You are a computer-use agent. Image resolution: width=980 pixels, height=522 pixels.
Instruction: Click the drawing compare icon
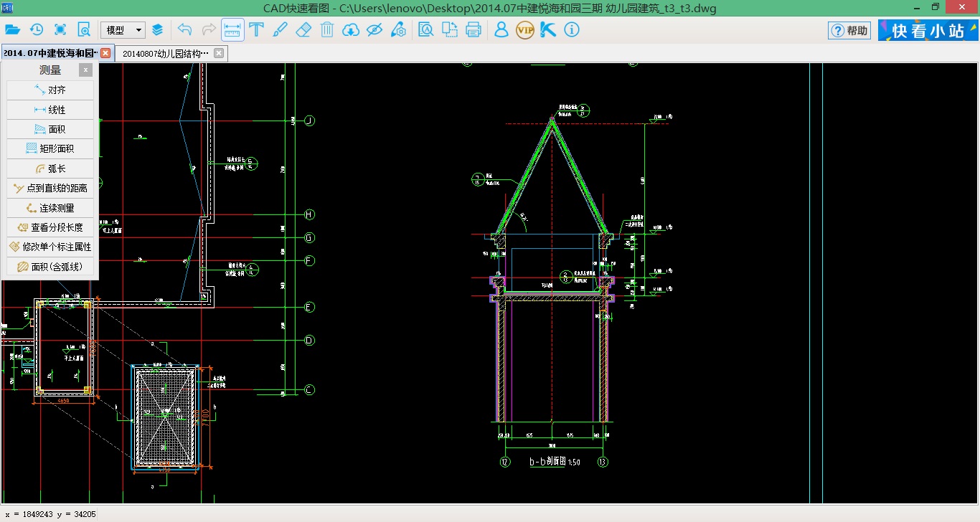pyautogui.click(x=450, y=30)
